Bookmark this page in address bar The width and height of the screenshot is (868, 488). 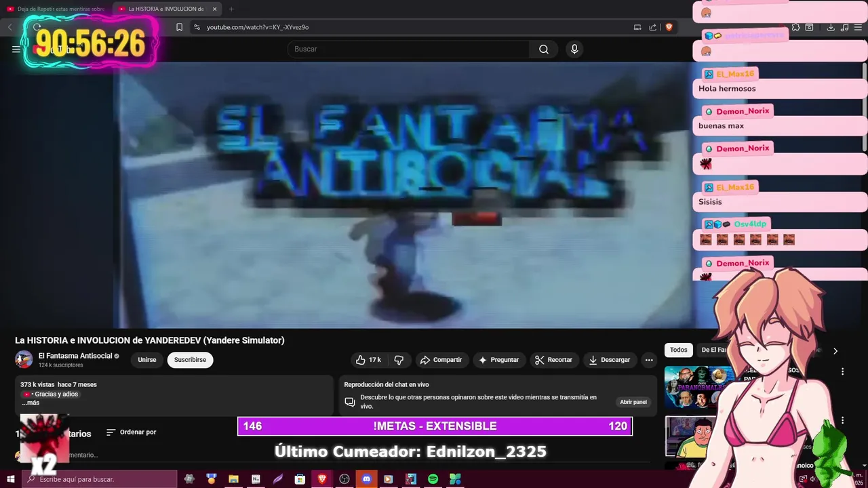(179, 27)
